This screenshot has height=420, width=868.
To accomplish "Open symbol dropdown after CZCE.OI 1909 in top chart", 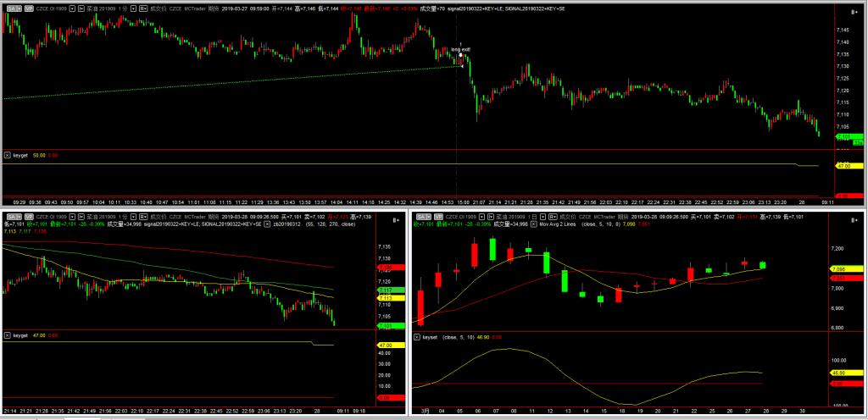I will click(x=73, y=8).
